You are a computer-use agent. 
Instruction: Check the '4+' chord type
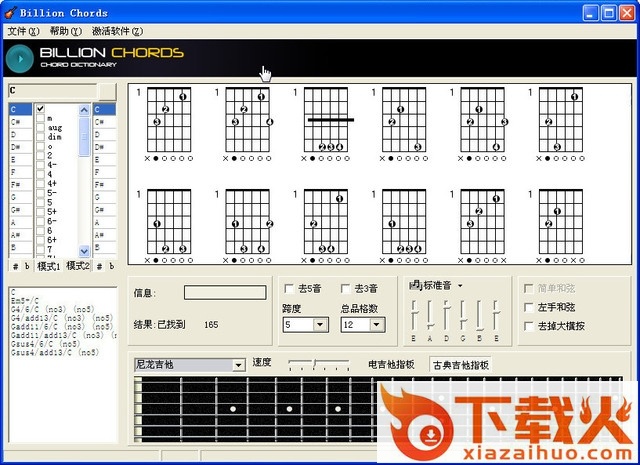40,183
